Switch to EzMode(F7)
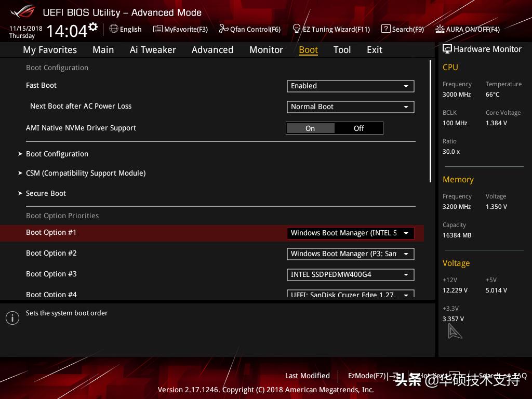This screenshot has height=399, width=532. (x=367, y=376)
